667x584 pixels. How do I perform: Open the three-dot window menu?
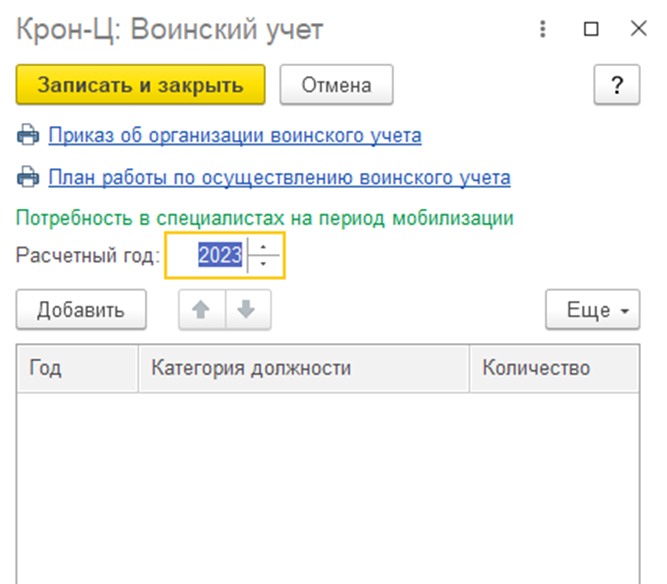pyautogui.click(x=542, y=29)
